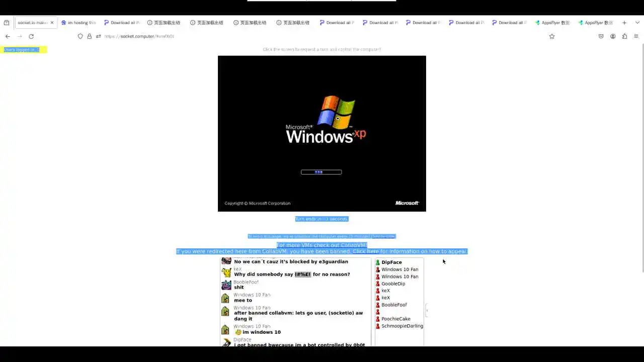Go back to the previous page
This screenshot has width=644, height=362.
pos(8,36)
